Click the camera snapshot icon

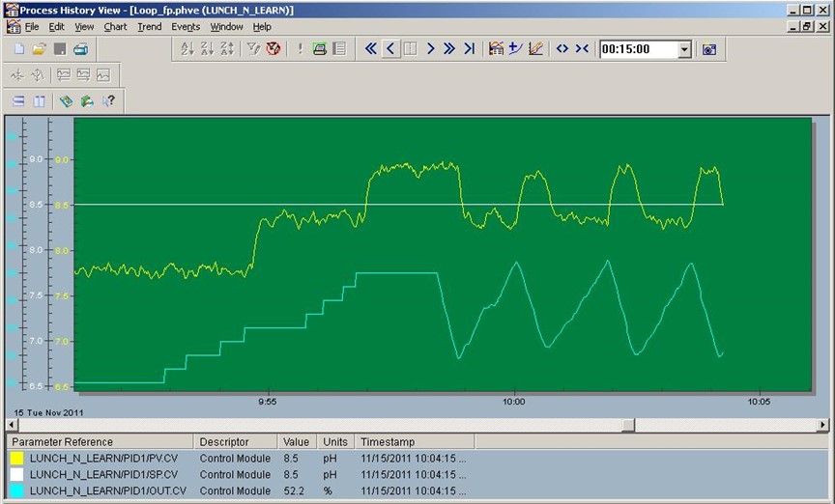(708, 49)
